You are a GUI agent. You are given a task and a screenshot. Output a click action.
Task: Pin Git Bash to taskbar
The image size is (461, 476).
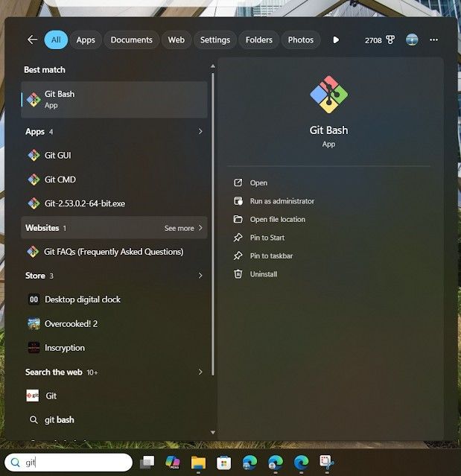pyautogui.click(x=271, y=256)
